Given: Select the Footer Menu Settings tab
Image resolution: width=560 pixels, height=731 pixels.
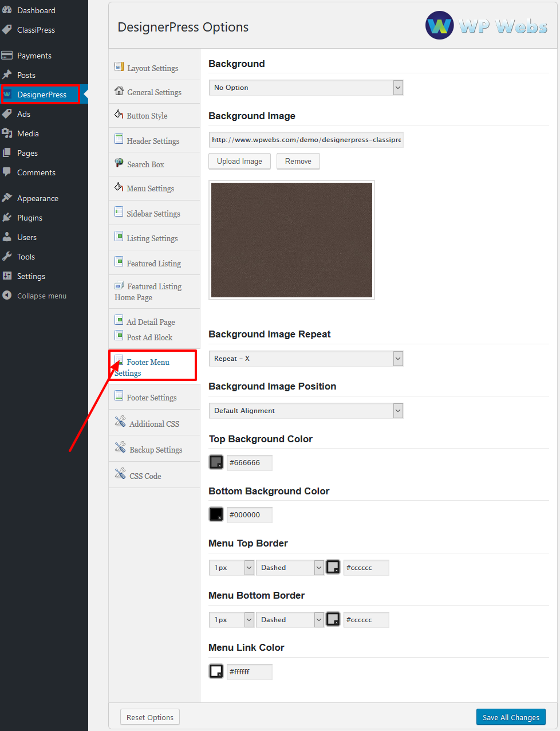Looking at the screenshot, I should coord(152,366).
